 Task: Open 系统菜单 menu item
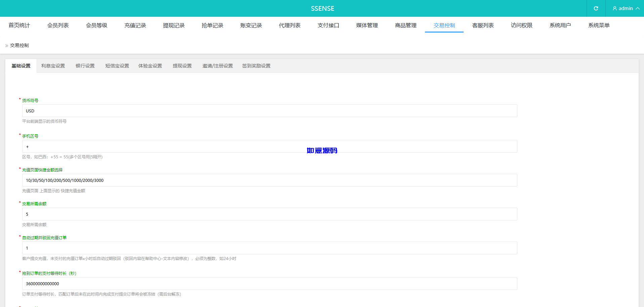pyautogui.click(x=599, y=25)
